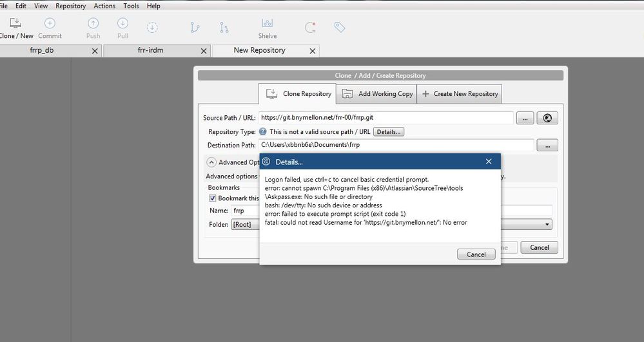Select the Create New Repository tab
The height and width of the screenshot is (342, 644).
[459, 94]
